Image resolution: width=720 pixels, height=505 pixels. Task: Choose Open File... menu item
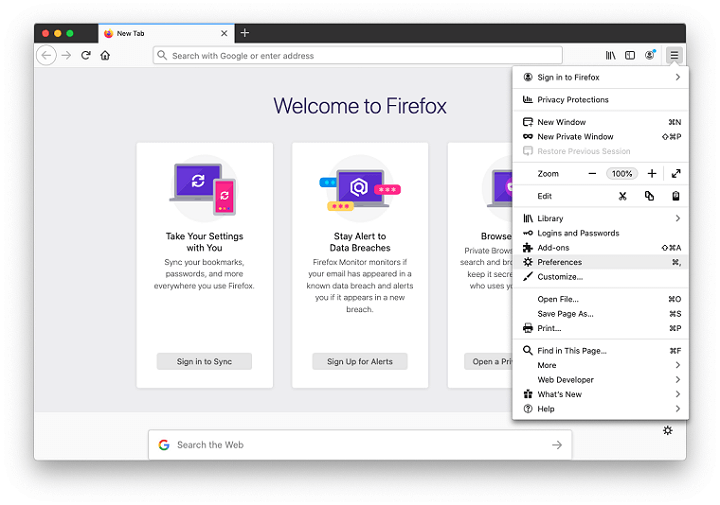601,299
